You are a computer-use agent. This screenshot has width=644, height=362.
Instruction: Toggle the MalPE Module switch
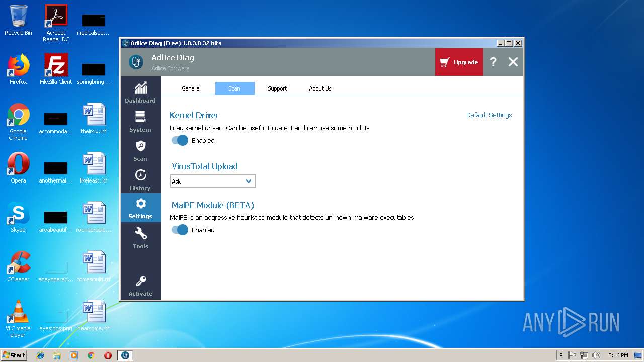[180, 230]
